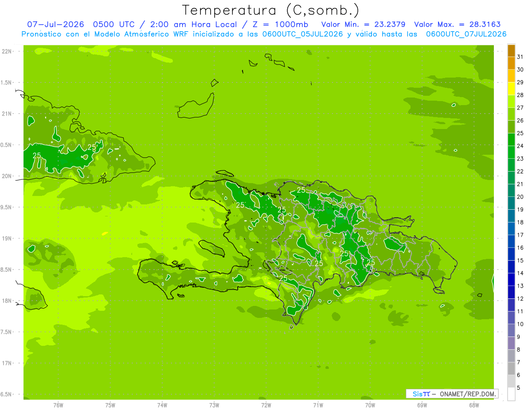Click the orange 31 degree color swatch
Image resolution: width=532 pixels, height=411 pixels.
tap(511, 51)
